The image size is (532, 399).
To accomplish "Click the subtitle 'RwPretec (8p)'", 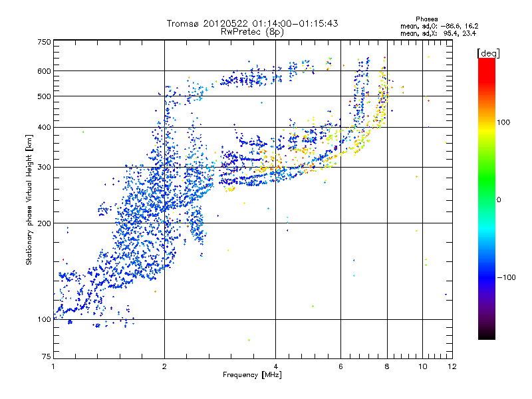I will point(252,32).
